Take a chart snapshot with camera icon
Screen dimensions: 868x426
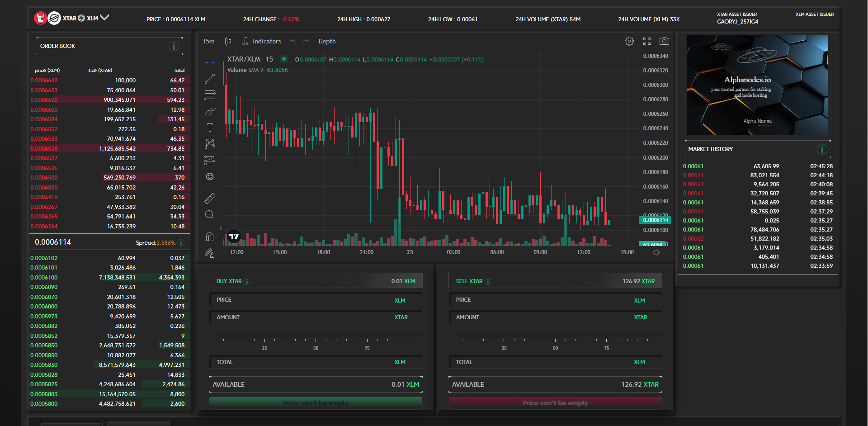point(664,41)
